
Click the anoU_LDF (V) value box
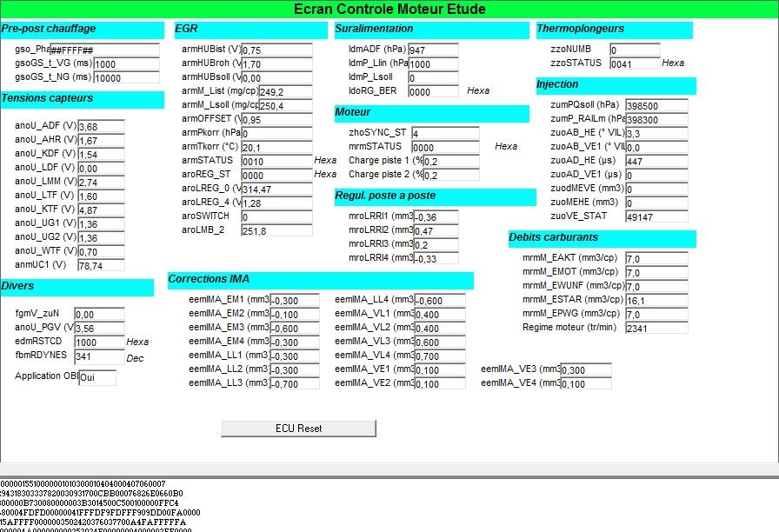[101, 168]
